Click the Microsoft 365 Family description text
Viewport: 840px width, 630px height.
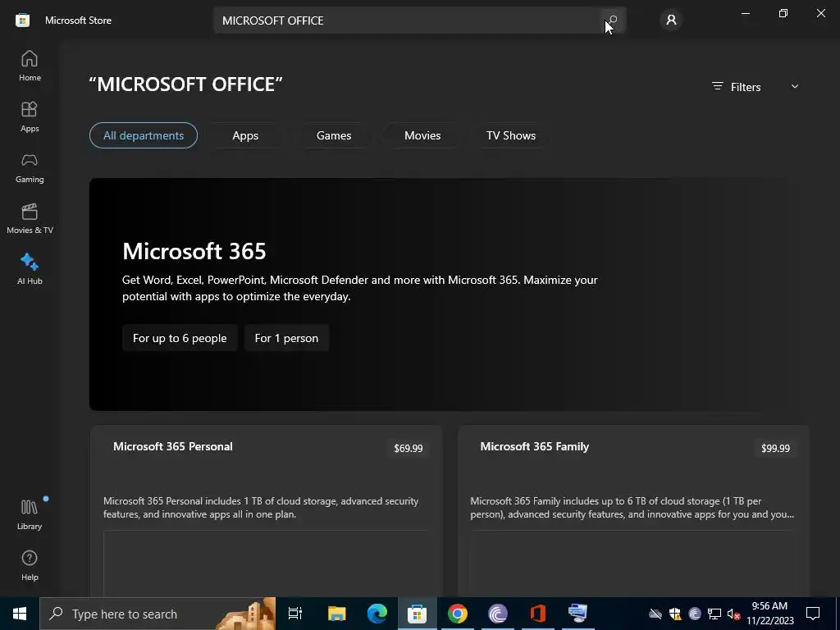[632, 507]
